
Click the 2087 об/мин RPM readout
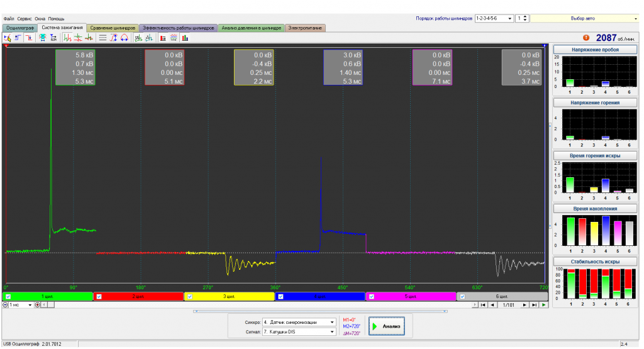pos(615,38)
